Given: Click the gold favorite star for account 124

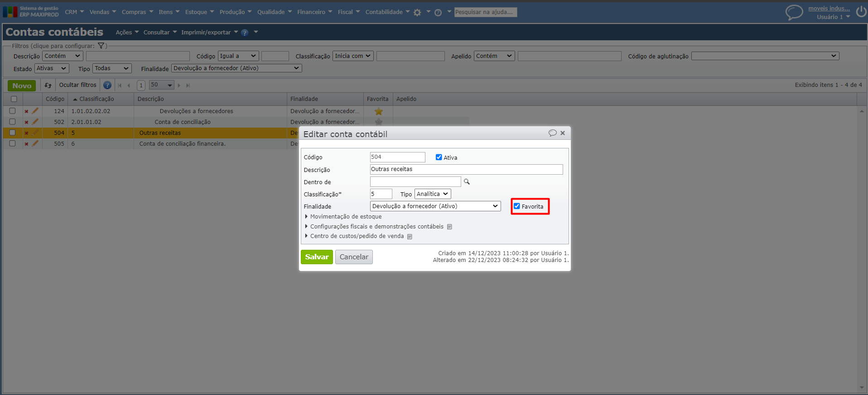Looking at the screenshot, I should click(379, 111).
